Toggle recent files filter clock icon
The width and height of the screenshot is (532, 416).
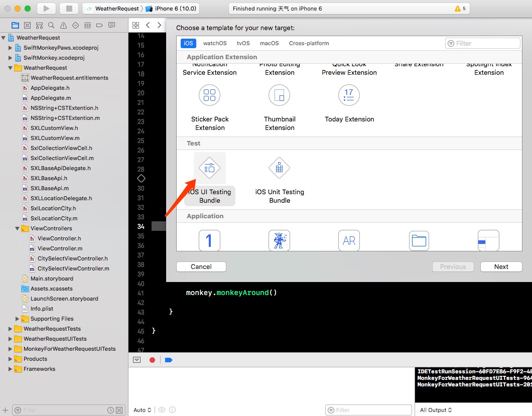(110, 410)
